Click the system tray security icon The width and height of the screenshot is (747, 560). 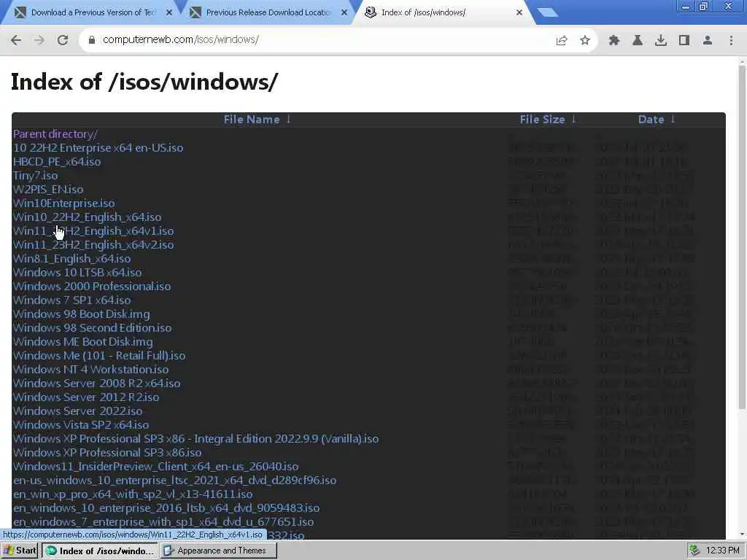(694, 551)
